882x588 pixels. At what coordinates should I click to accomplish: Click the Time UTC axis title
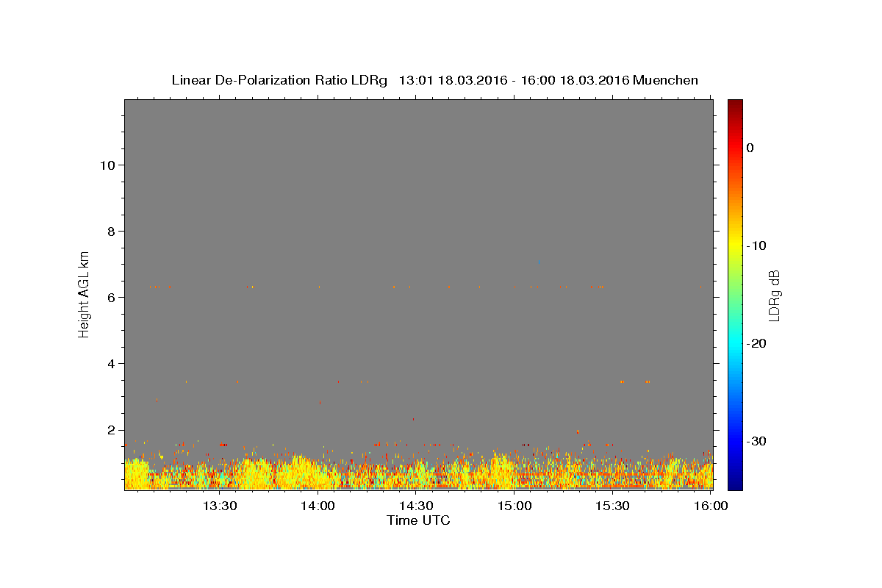tap(418, 520)
